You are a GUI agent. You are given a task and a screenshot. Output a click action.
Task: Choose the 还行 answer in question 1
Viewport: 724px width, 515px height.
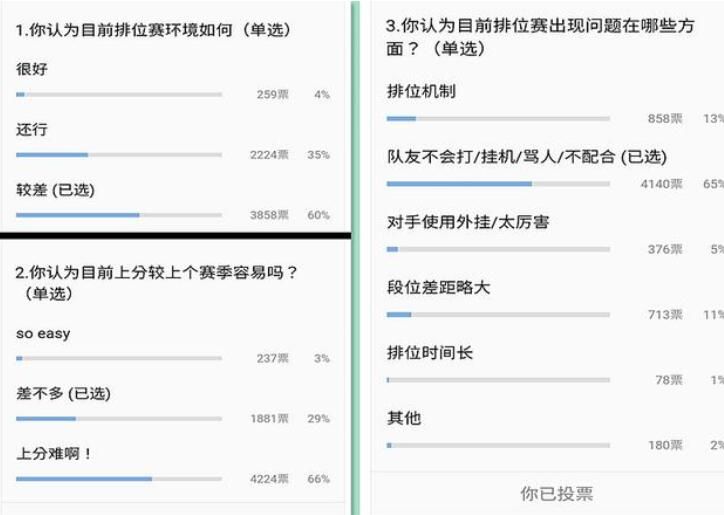coord(32,130)
